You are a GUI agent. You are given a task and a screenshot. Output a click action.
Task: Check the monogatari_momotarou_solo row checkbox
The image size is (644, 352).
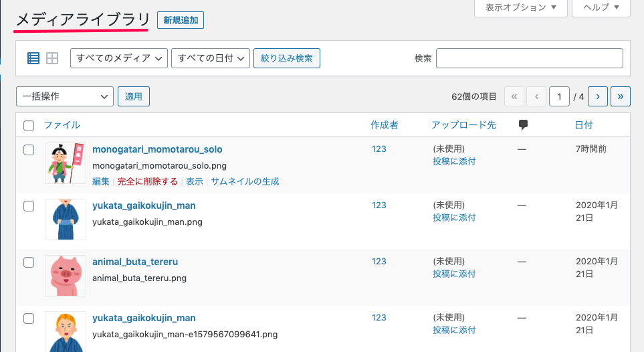(29, 150)
